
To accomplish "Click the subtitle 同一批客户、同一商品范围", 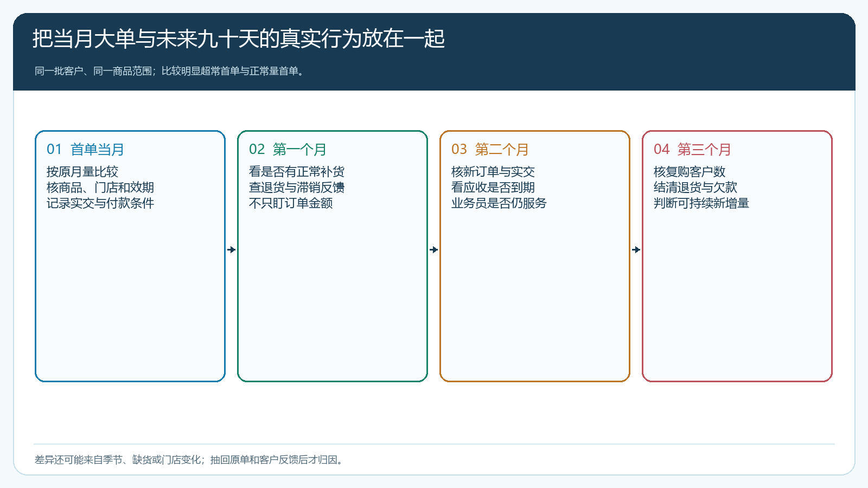I will [x=169, y=71].
